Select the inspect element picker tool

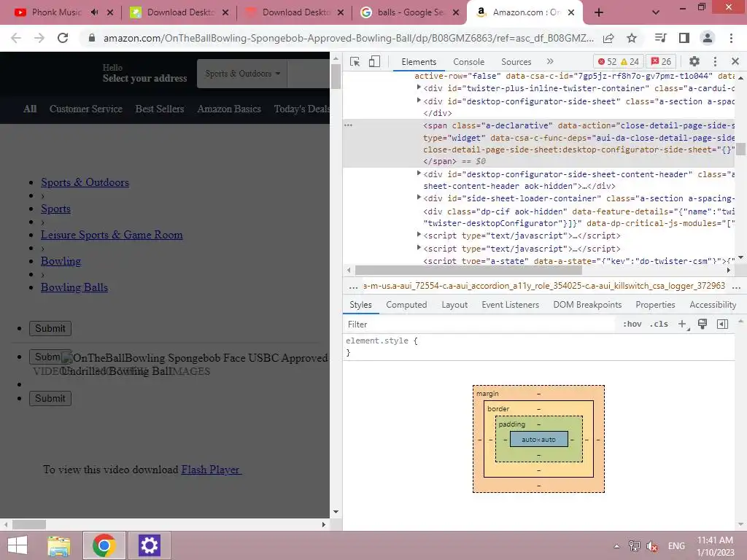point(355,61)
